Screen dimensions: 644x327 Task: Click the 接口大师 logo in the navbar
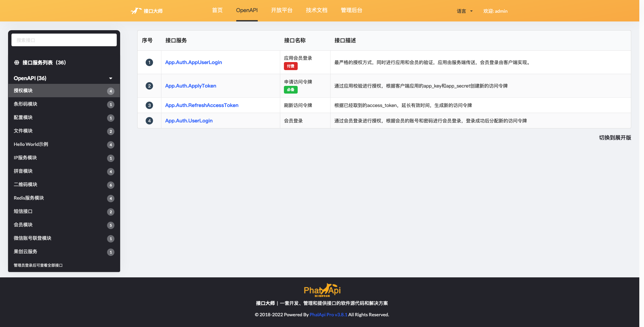(x=146, y=10)
